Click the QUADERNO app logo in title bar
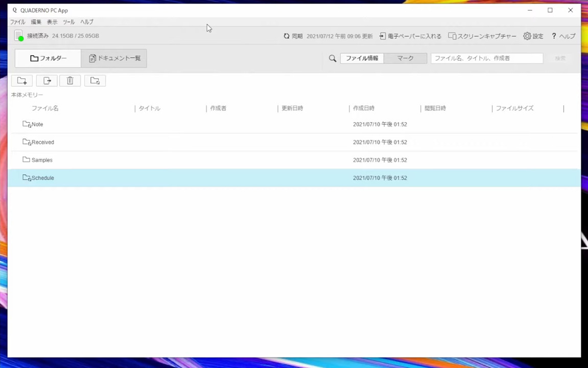Screen dimensions: 588x368 click(15, 10)
